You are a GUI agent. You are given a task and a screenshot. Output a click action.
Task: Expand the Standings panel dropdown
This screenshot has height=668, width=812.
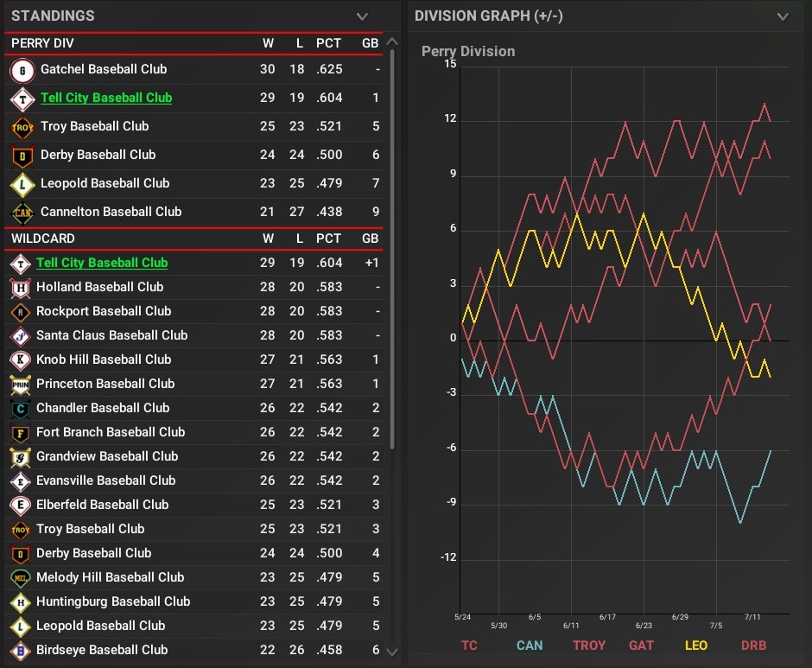pos(363,16)
